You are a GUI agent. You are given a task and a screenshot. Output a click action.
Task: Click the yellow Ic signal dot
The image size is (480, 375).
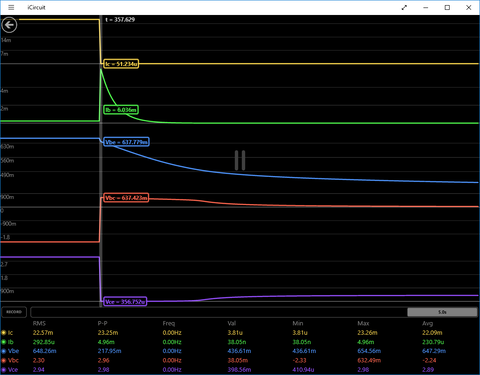(4, 333)
